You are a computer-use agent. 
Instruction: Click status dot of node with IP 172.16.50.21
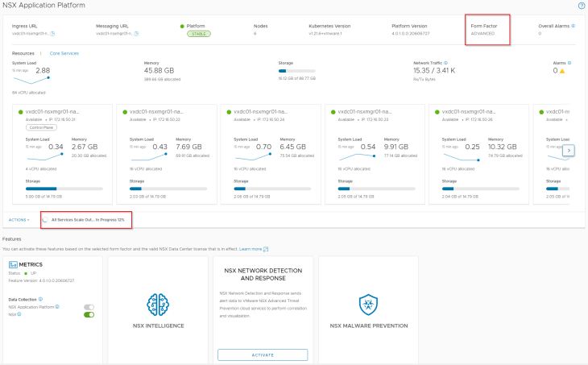click(x=21, y=112)
